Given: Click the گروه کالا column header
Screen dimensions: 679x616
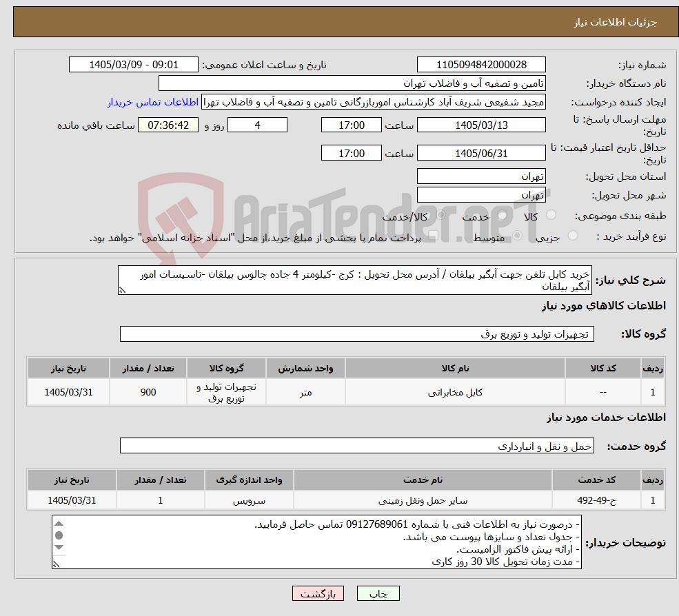Looking at the screenshot, I should pos(227,369).
